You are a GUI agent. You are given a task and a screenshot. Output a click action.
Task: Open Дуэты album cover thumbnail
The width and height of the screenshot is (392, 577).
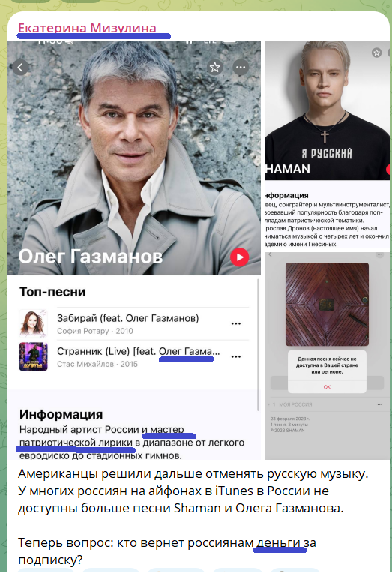(x=34, y=356)
